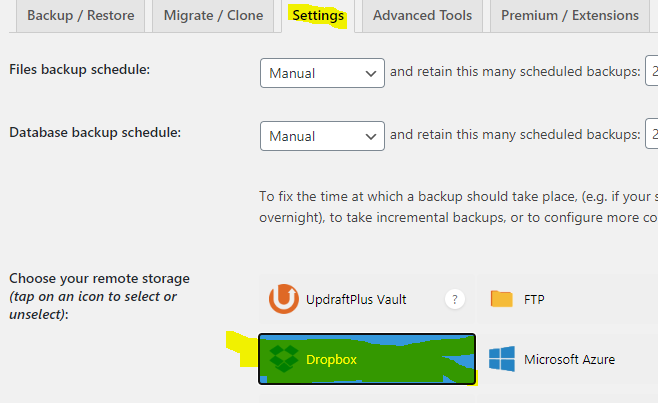
Task: Click the UpdraftPlus Vault logo icon
Action: (x=284, y=299)
